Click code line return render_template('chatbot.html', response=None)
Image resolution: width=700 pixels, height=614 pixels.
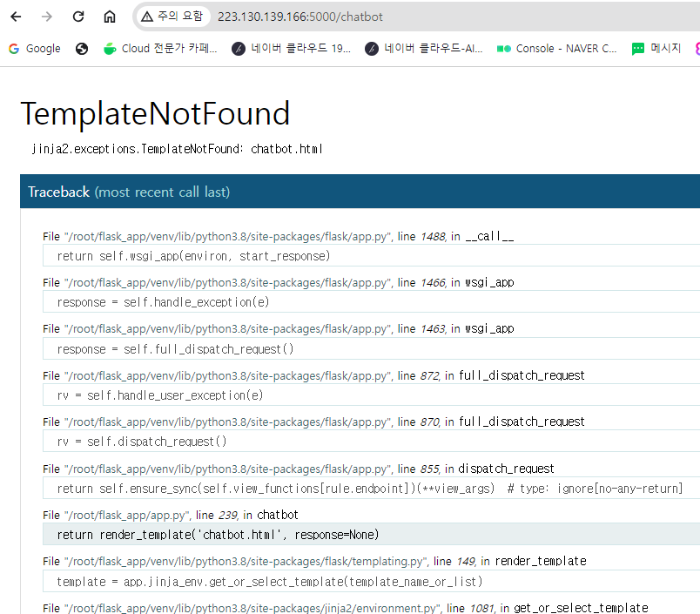click(x=371, y=535)
